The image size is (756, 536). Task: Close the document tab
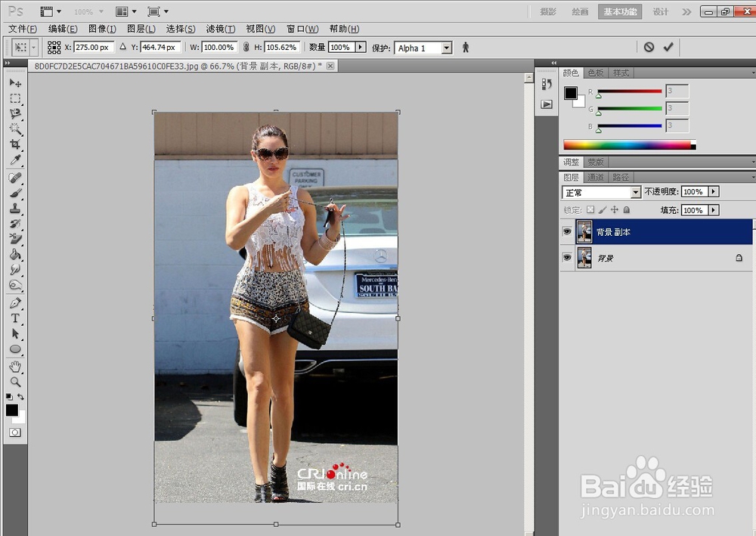(x=330, y=66)
